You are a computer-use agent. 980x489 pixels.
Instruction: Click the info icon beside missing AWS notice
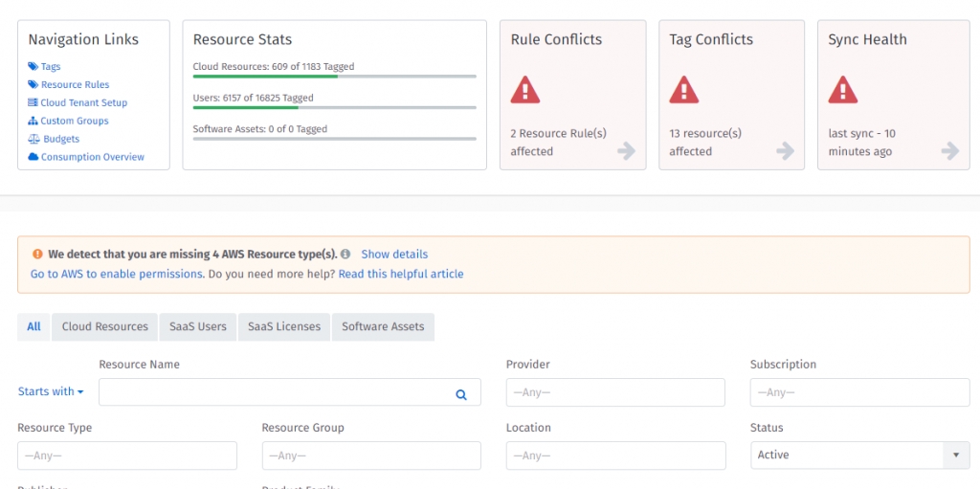[345, 255]
